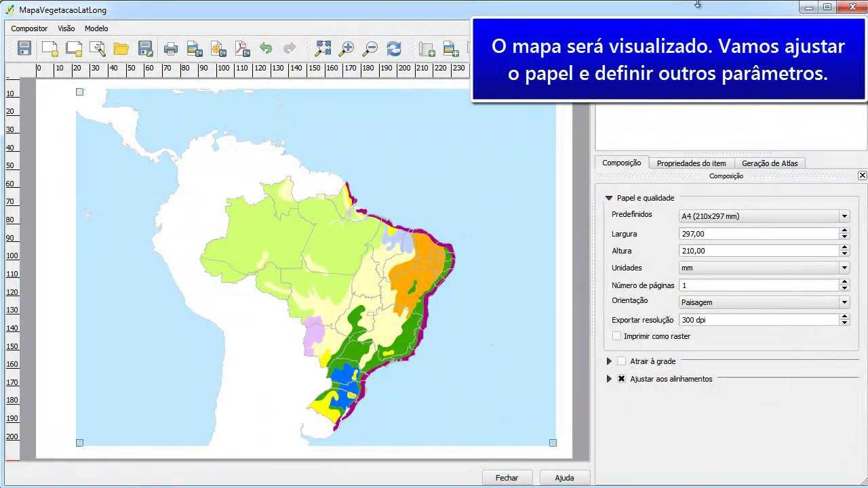Image resolution: width=868 pixels, height=488 pixels.
Task: Click the orange vegetation region on map
Action: point(414,271)
